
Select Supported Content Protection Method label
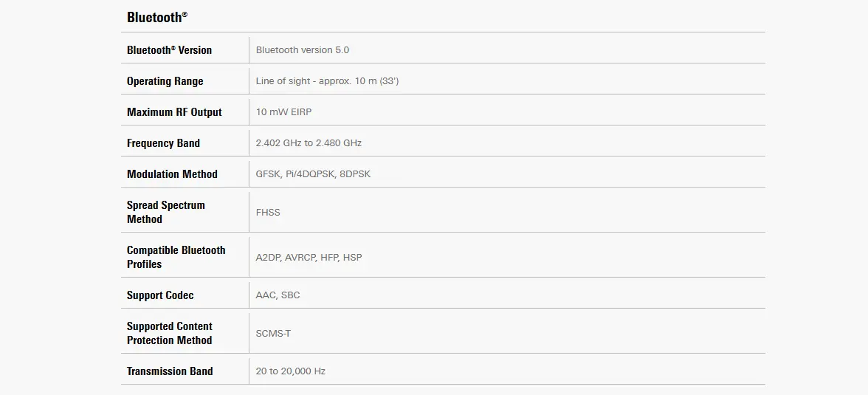click(x=170, y=334)
